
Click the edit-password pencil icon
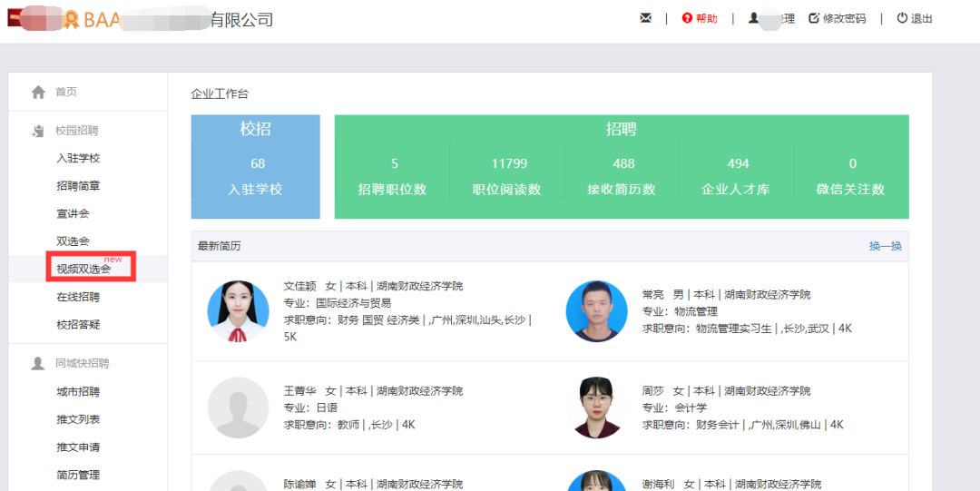click(x=814, y=18)
